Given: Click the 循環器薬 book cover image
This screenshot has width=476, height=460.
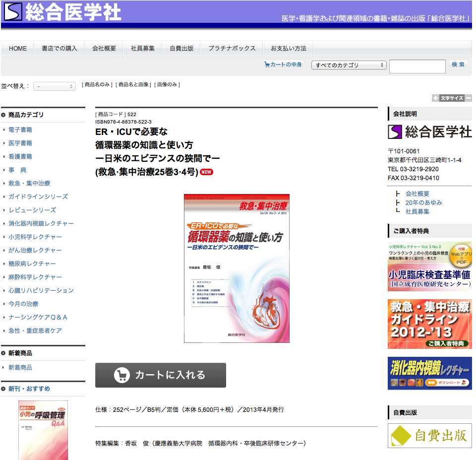Looking at the screenshot, I should 237,268.
